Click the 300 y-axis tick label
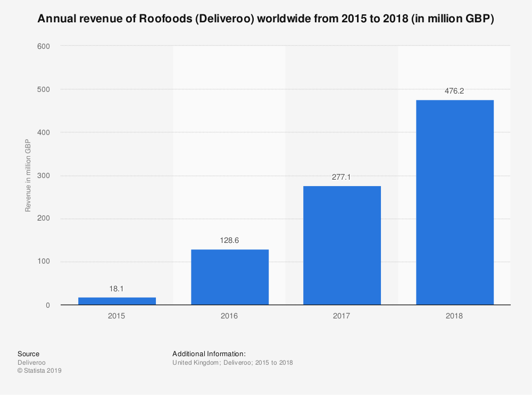The image size is (532, 395). [44, 175]
